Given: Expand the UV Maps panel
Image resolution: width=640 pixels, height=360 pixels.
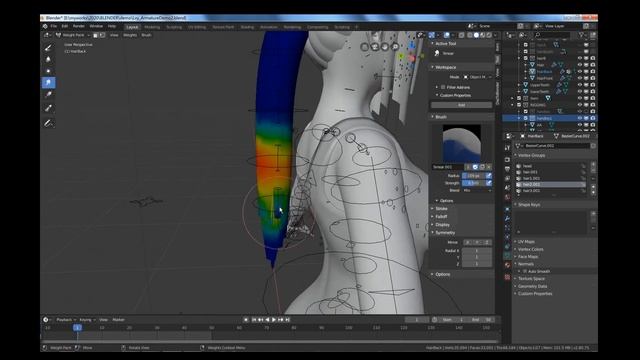Looking at the screenshot, I should (526, 242).
